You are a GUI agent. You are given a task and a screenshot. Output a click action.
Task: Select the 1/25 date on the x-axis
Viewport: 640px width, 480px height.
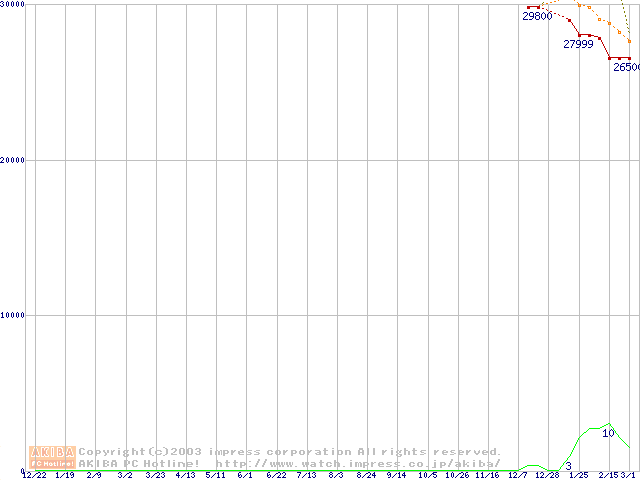[x=579, y=476]
